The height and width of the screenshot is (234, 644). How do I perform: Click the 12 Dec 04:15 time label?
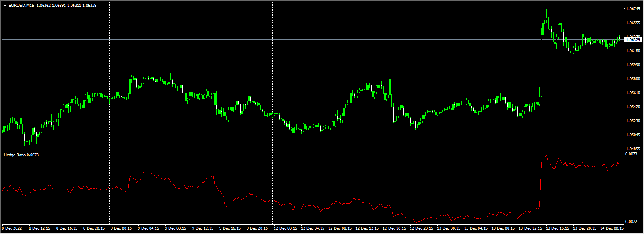tap(313, 228)
